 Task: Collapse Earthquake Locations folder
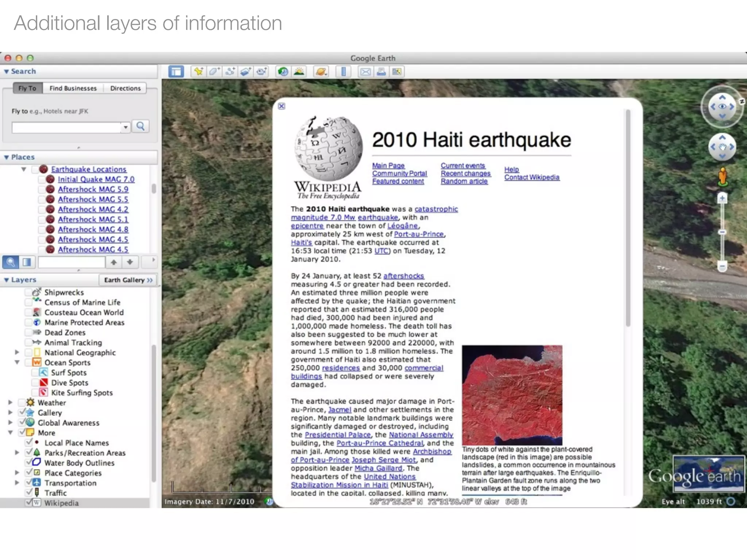pyautogui.click(x=24, y=169)
